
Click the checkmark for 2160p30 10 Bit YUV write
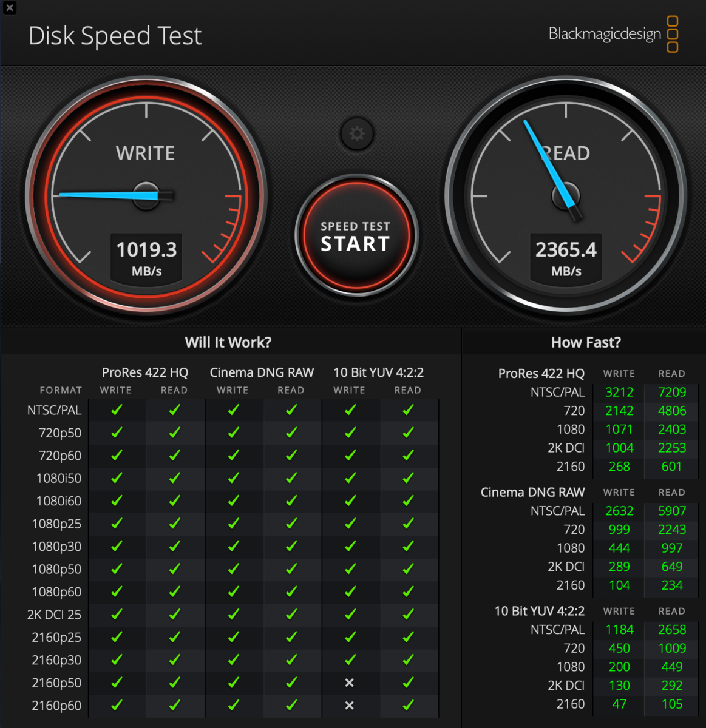[350, 660]
